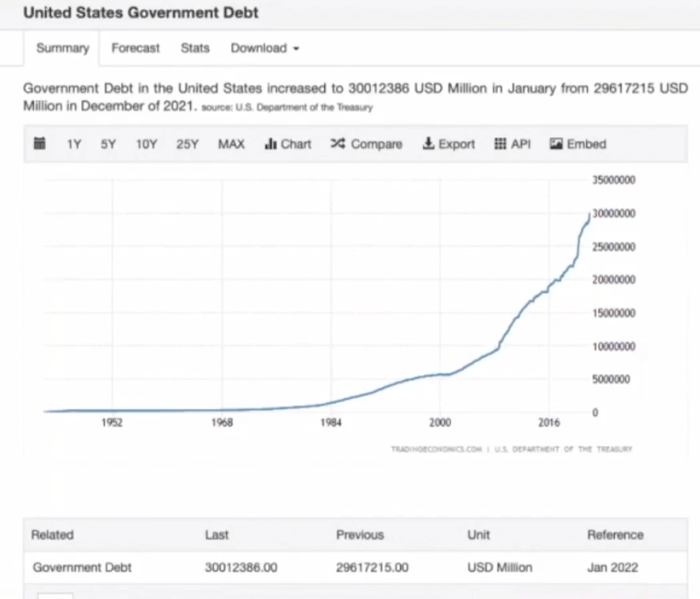The image size is (700, 599).
Task: Click the Last column header
Action: (x=217, y=535)
